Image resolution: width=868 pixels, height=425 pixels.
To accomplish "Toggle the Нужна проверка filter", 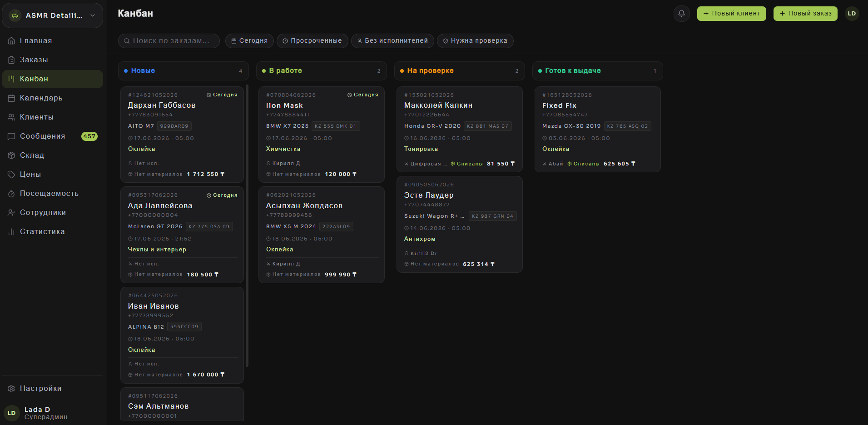I will pyautogui.click(x=475, y=41).
